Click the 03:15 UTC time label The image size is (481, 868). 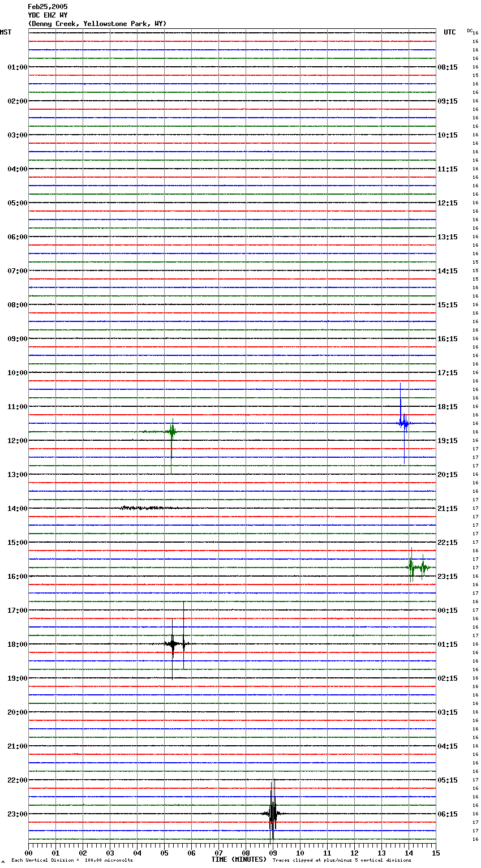[x=448, y=712]
